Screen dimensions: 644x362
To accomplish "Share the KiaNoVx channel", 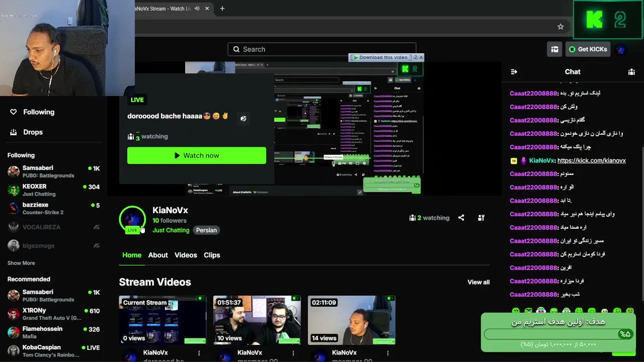I will [x=461, y=218].
